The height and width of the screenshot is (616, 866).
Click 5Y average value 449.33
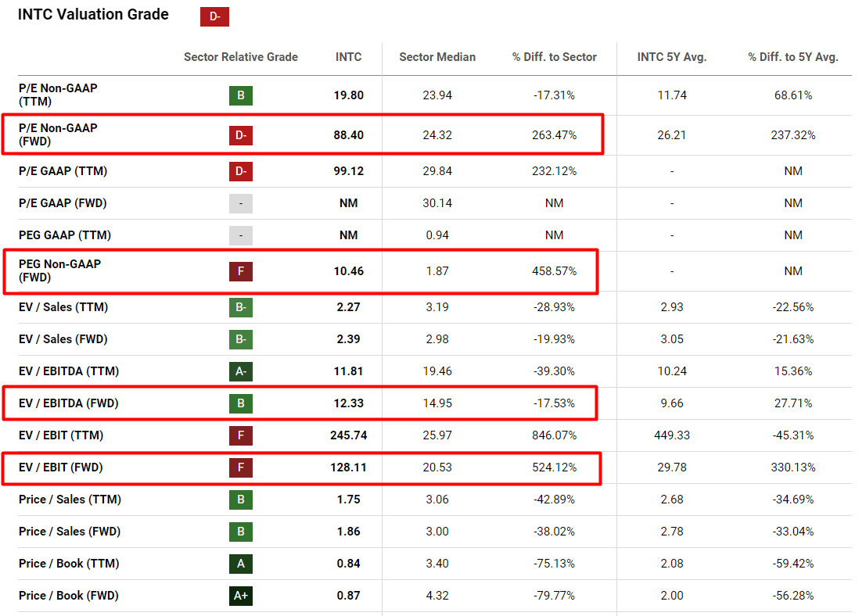[x=671, y=435]
